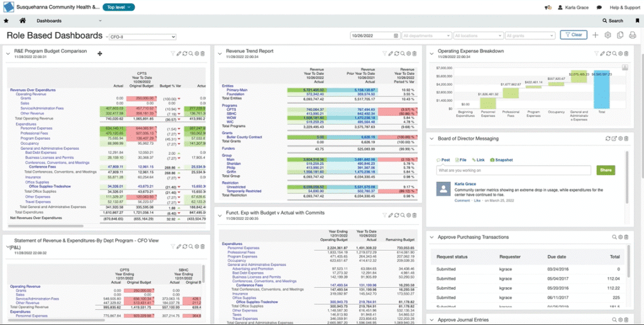Add a new dashboard component with plus icon

(595, 35)
